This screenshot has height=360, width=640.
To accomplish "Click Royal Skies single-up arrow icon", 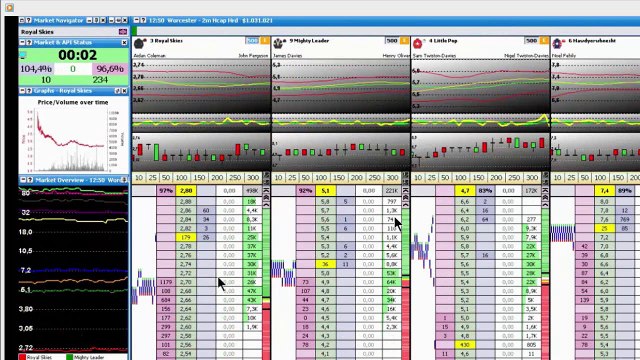I will pyautogui.click(x=266, y=204).
